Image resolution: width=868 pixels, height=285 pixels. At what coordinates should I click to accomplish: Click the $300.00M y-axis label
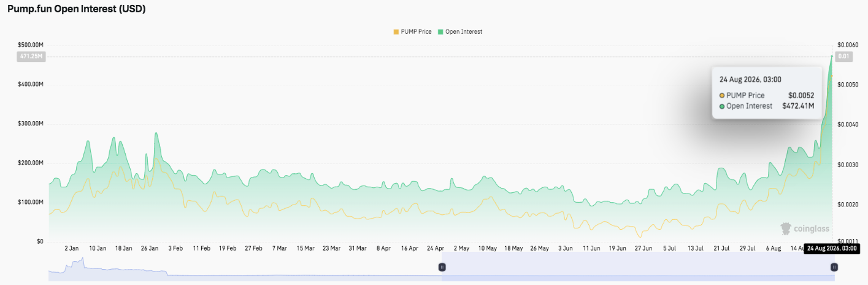point(31,123)
